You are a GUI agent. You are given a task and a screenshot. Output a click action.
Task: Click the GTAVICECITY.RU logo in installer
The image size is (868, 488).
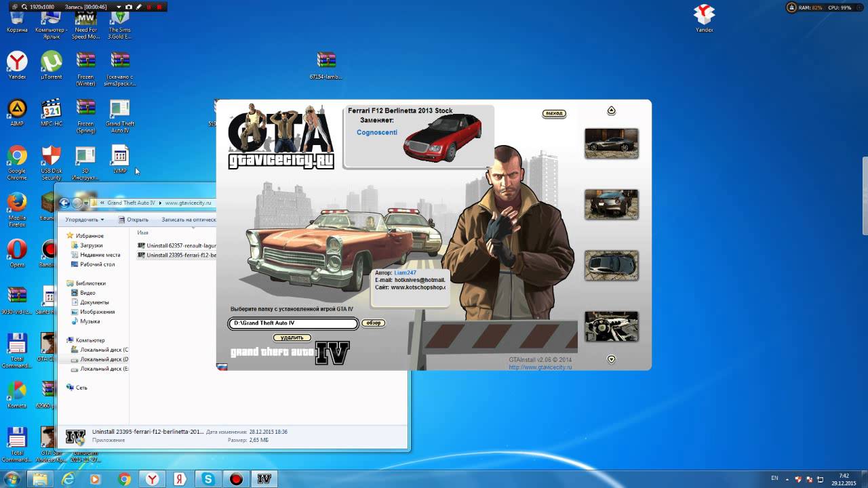tap(281, 161)
